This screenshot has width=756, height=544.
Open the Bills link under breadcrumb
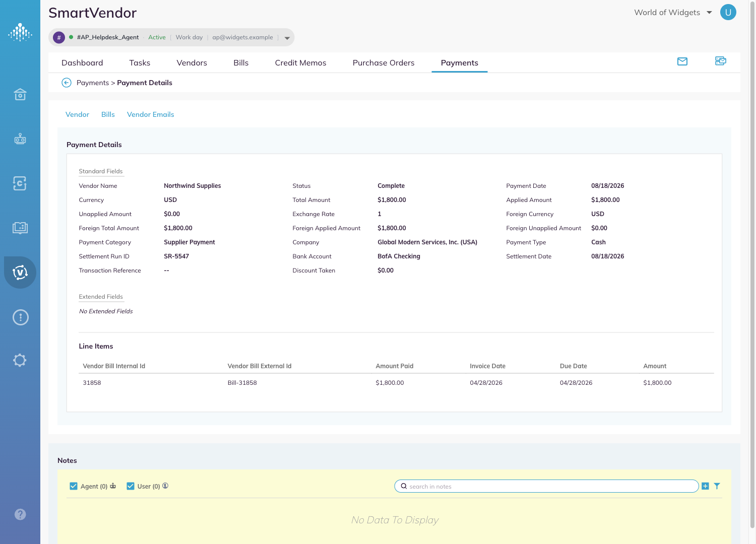point(108,114)
